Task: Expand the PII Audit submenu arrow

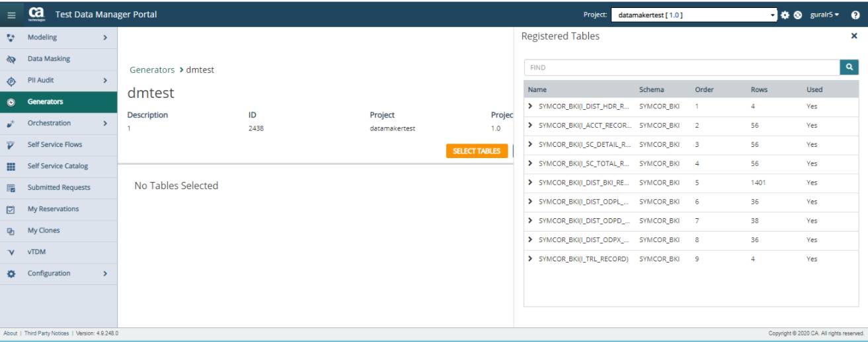Action: click(105, 81)
